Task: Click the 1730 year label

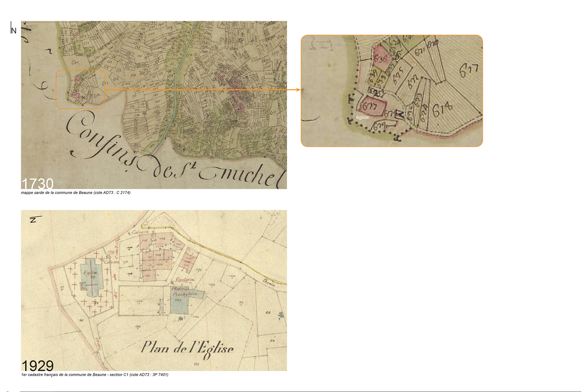Action: pos(37,184)
